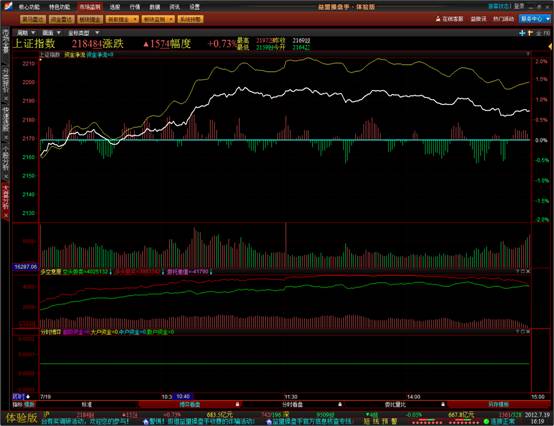
Task: Click the green connection status icon
Action: tap(486, 421)
